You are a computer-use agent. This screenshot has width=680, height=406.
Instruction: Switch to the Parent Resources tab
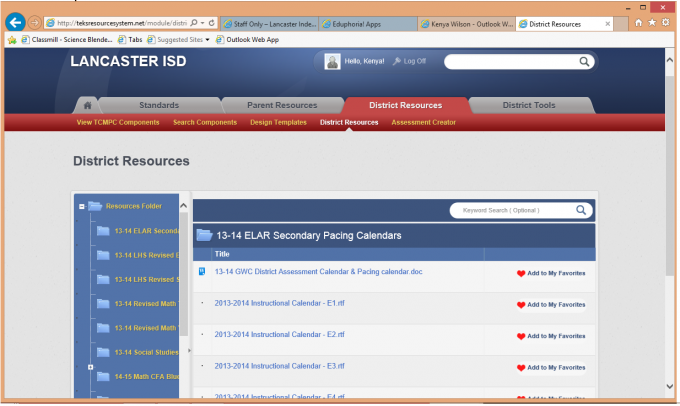pyautogui.click(x=282, y=105)
